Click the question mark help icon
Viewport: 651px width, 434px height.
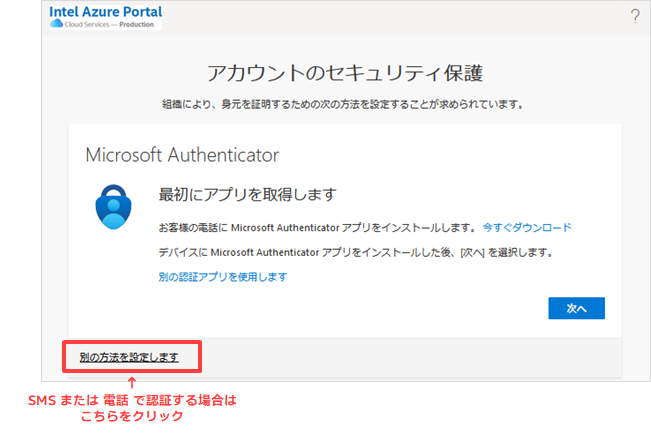click(x=635, y=16)
